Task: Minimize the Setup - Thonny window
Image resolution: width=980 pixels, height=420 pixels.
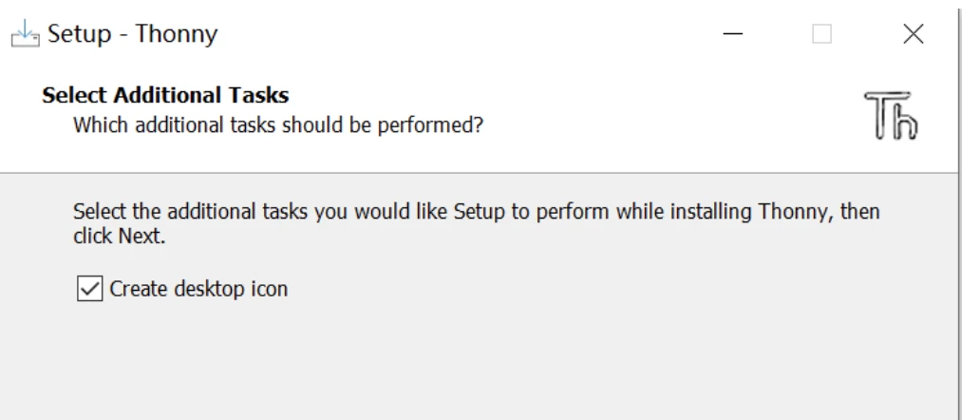Action: [732, 36]
